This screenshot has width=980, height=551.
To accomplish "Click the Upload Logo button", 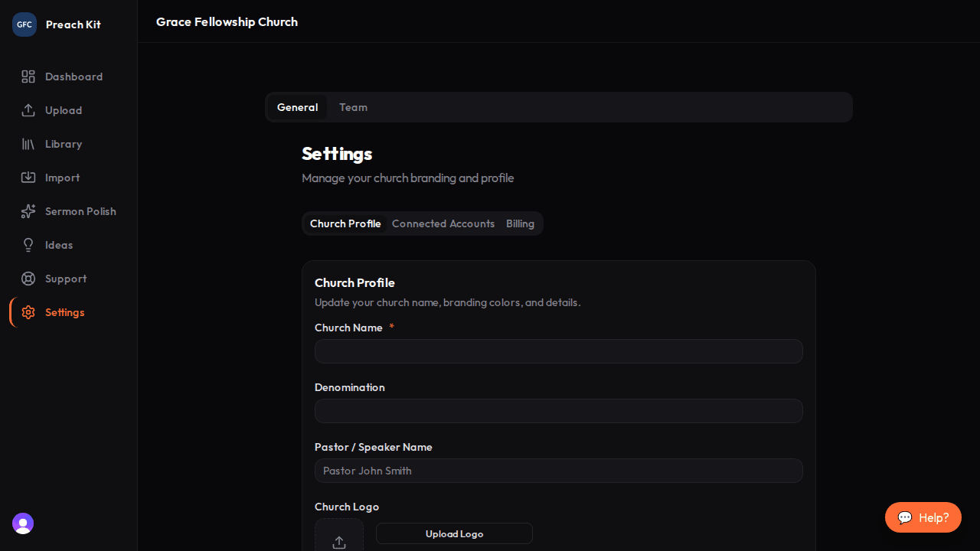I will pos(454,533).
